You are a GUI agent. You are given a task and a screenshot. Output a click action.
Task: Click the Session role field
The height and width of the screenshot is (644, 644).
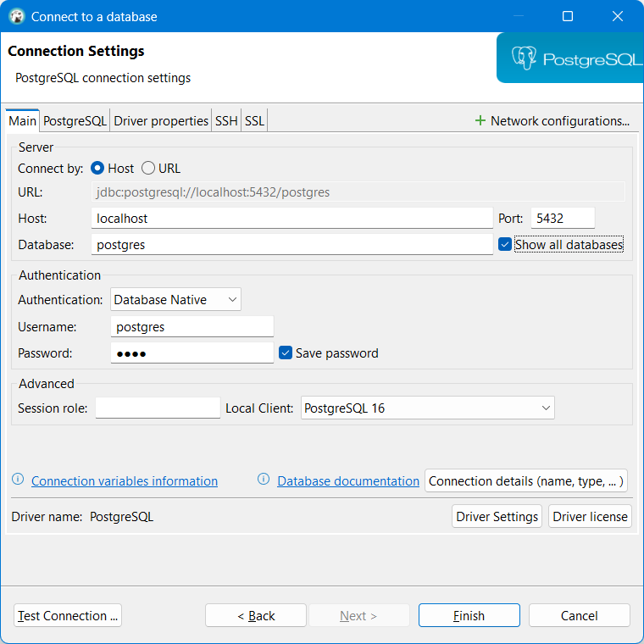[x=158, y=408]
